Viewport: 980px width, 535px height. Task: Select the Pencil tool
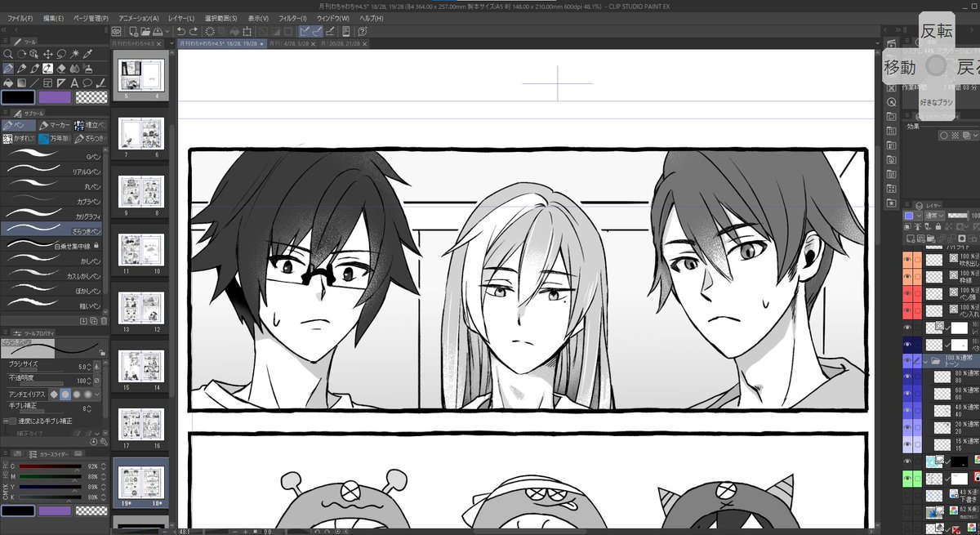21,69
